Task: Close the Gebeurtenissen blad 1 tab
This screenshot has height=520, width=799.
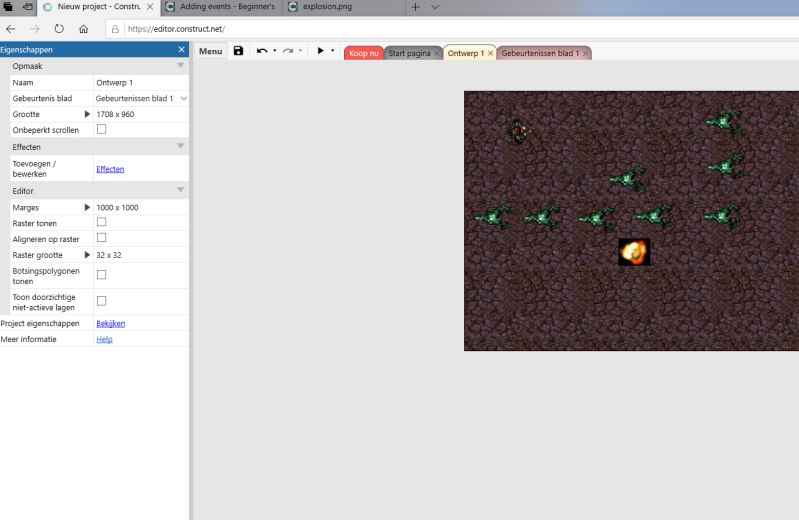Action: (585, 53)
